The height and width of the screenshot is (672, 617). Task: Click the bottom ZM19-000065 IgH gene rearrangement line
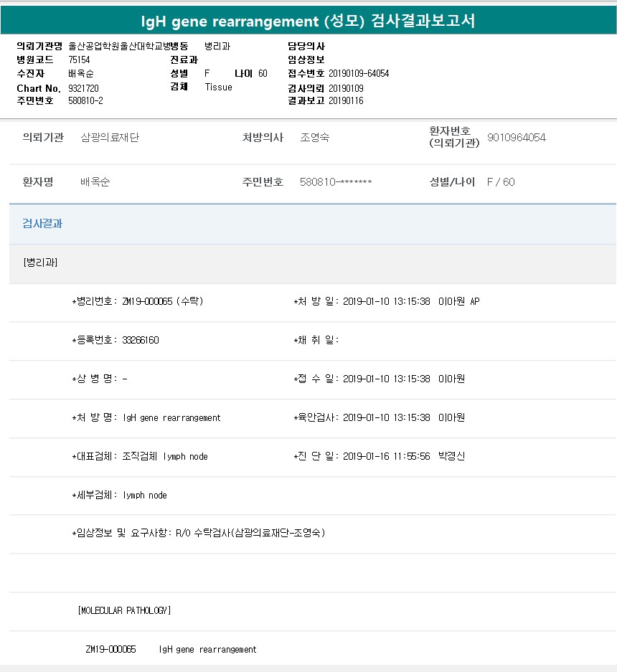tap(171, 650)
